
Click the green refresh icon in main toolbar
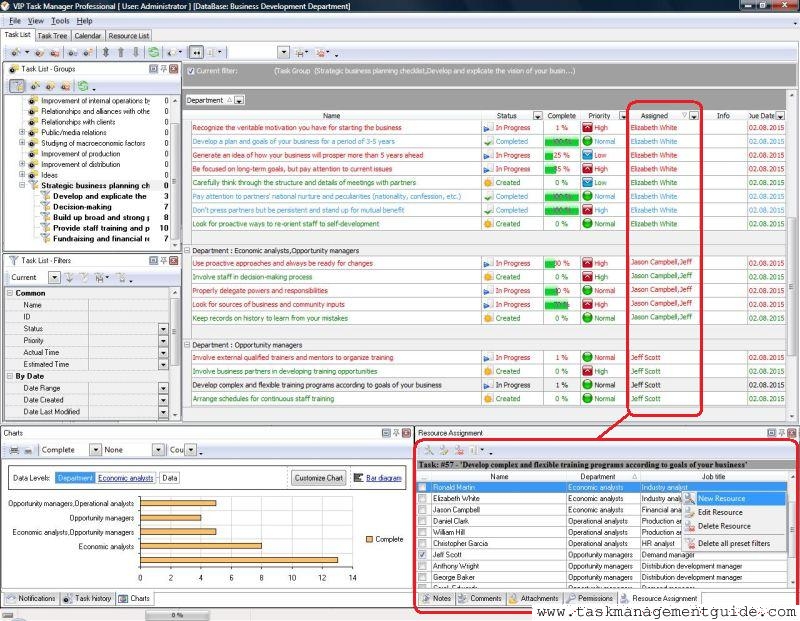(154, 52)
